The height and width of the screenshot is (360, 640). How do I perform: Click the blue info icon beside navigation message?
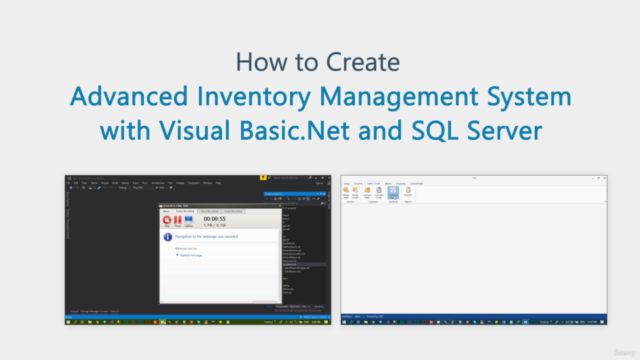pyautogui.click(x=168, y=237)
